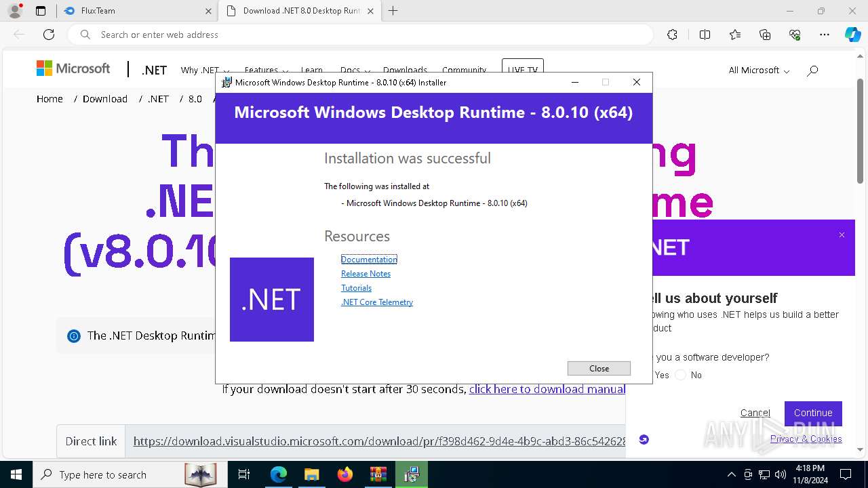This screenshot has height=488, width=868.
Task: Open the network tray icon
Action: point(764,474)
